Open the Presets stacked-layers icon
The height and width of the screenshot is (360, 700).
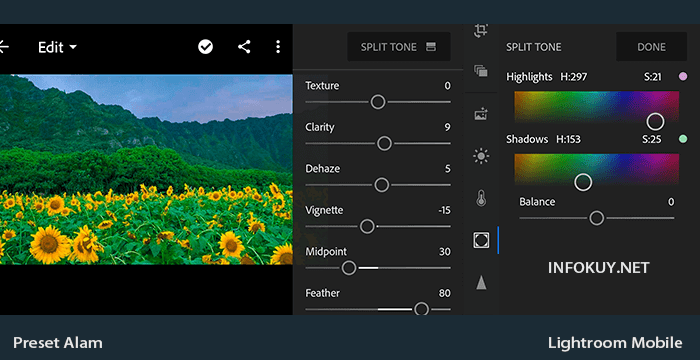click(x=481, y=71)
